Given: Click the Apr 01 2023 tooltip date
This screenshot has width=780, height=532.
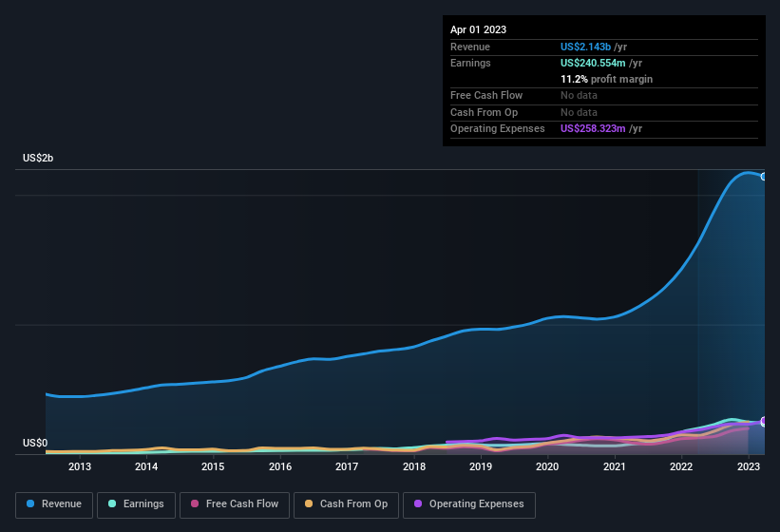Looking at the screenshot, I should pos(478,29).
